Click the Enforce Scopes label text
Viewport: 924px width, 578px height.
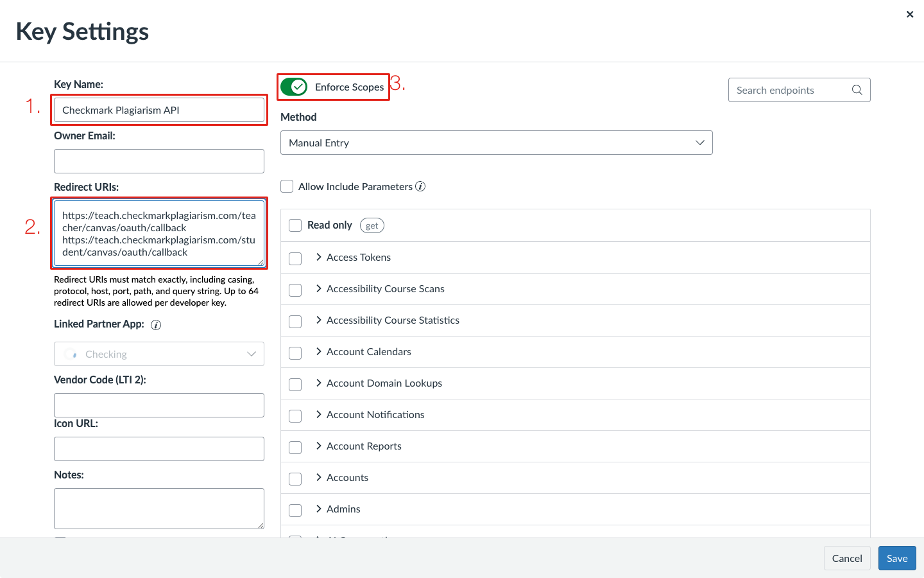pos(349,87)
